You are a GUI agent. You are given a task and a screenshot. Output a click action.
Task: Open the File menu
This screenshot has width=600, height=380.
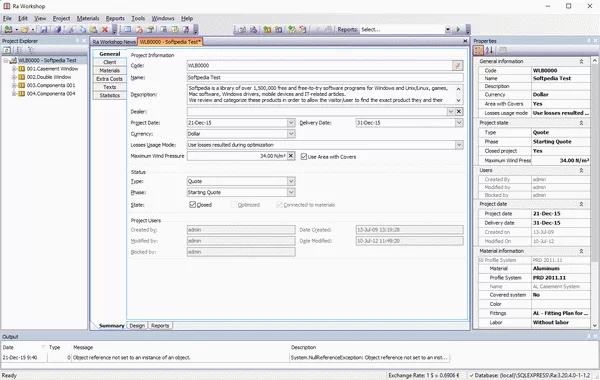coord(7,18)
